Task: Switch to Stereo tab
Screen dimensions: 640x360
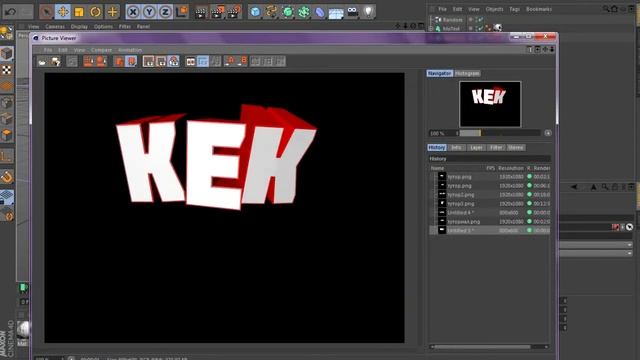Action: pos(516,147)
